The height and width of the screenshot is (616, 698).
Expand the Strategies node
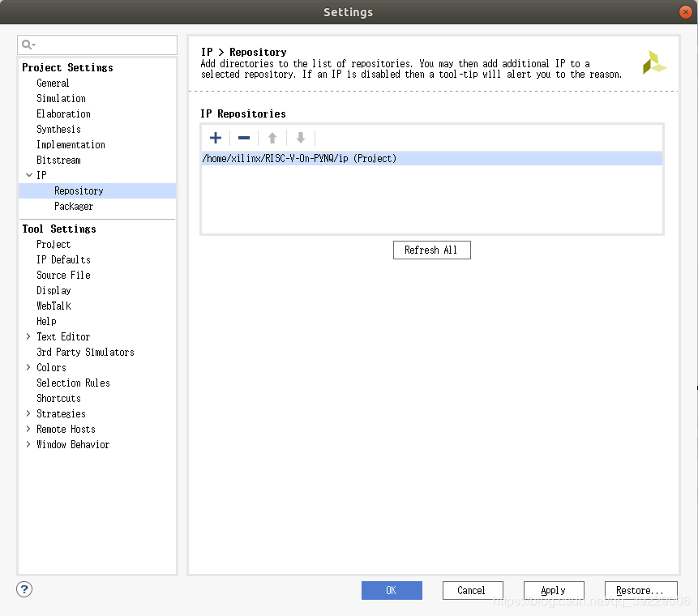28,413
